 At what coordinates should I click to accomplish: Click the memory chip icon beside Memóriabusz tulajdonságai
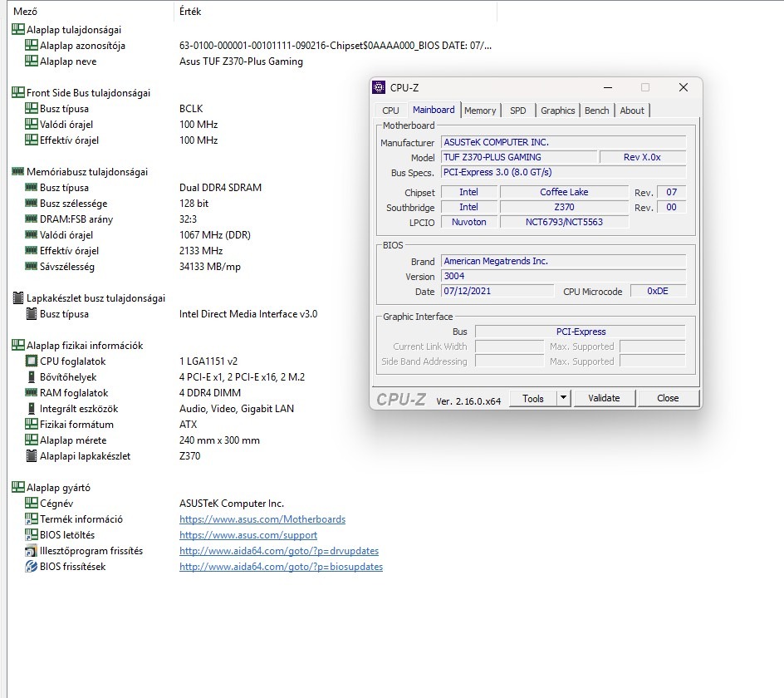click(x=18, y=172)
